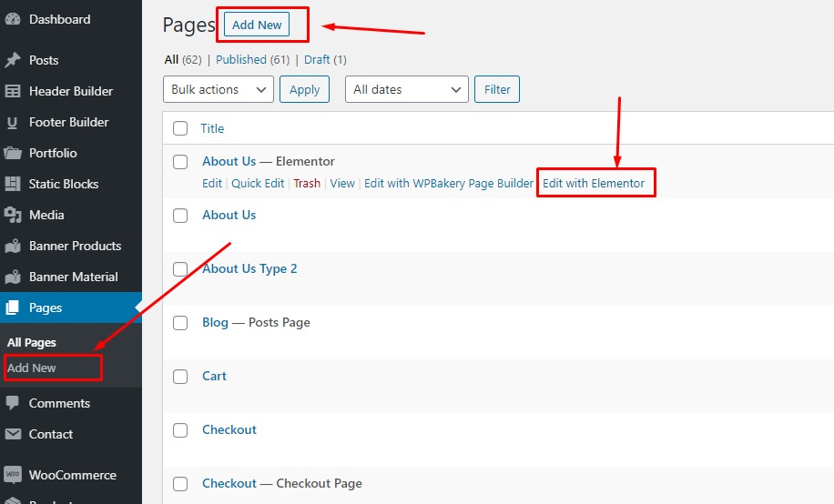Open the Blog page title link
Screen dimensions: 834x504
point(215,322)
